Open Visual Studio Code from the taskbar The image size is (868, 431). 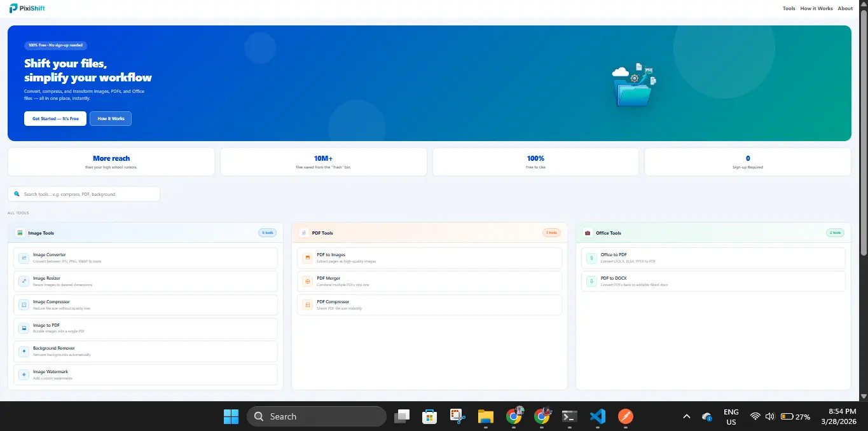point(598,416)
